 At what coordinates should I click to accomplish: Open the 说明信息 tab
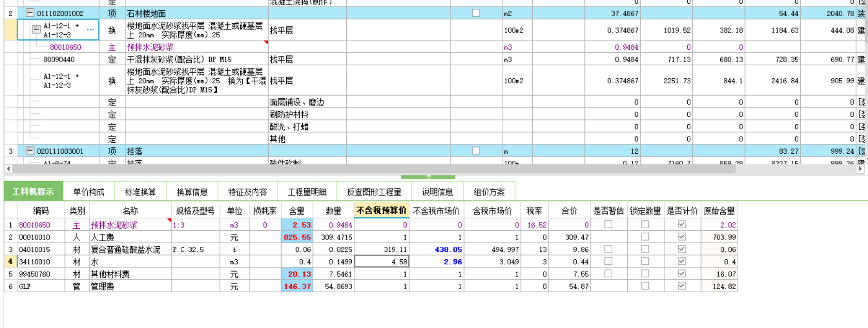pos(437,191)
